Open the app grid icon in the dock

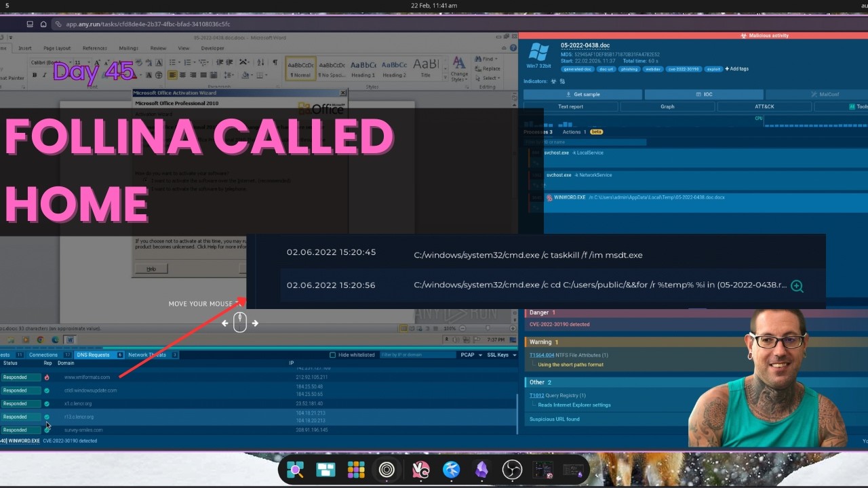356,470
